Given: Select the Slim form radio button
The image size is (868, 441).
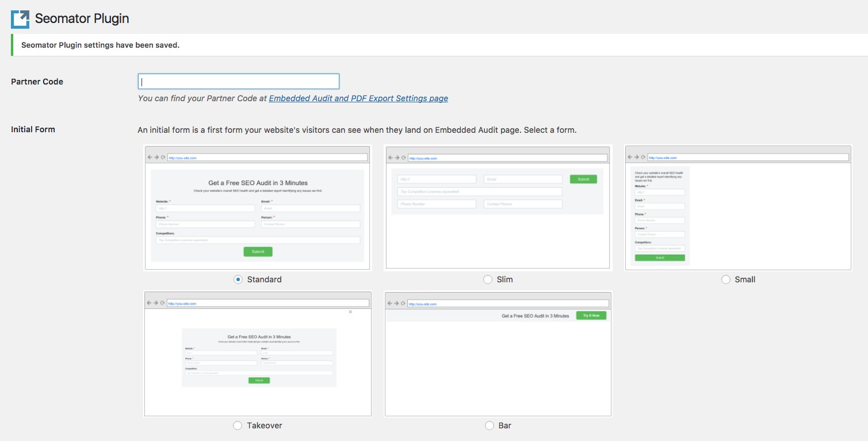Looking at the screenshot, I should click(488, 279).
